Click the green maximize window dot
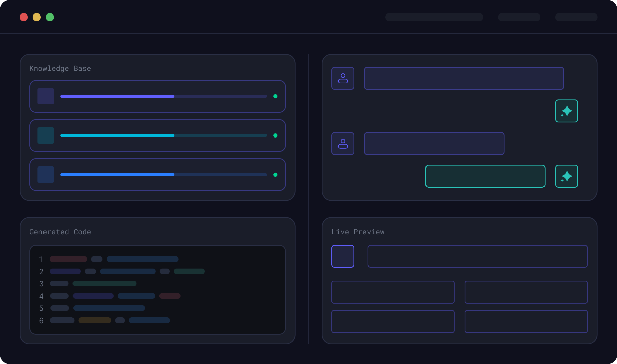This screenshot has height=364, width=617. [50, 17]
